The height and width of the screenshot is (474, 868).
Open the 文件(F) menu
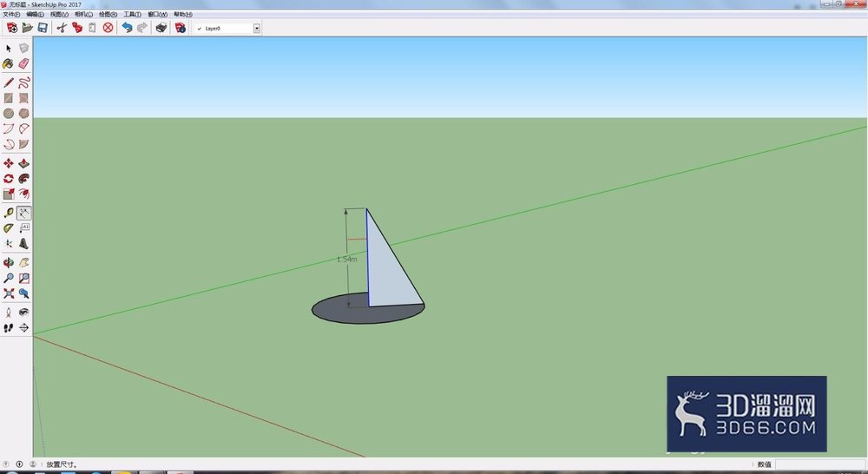tap(11, 15)
